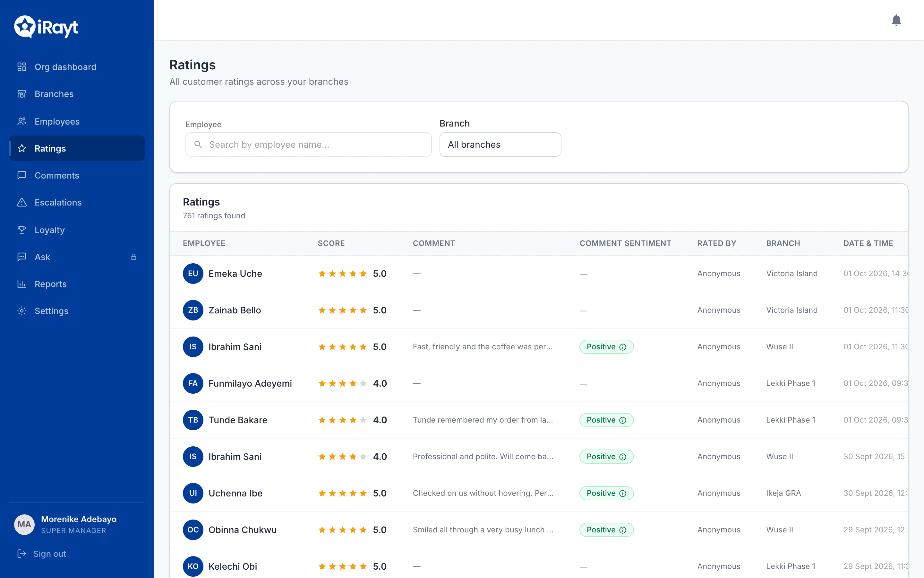
Task: Click the Settings gear icon
Action: coord(22,311)
